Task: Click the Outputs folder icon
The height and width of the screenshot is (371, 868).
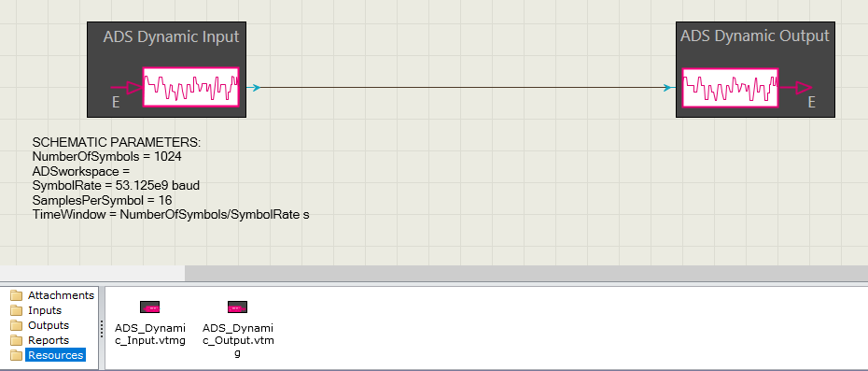Action: (17, 325)
